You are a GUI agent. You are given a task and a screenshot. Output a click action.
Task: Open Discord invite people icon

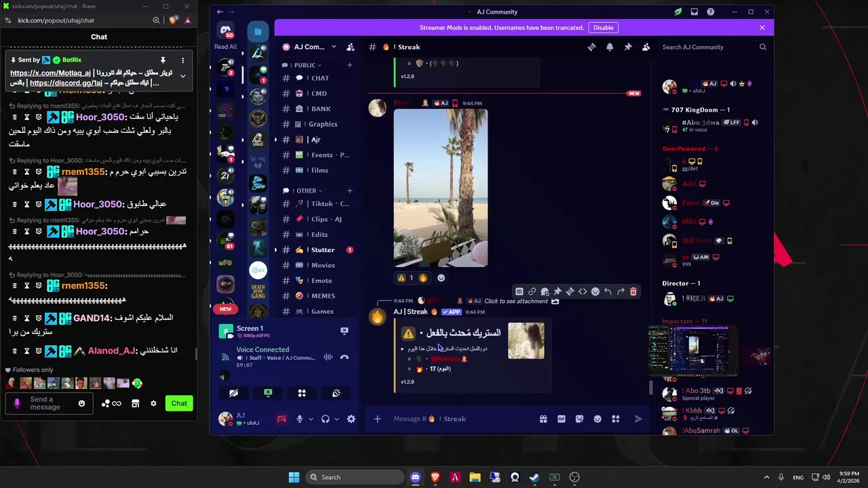350,47
